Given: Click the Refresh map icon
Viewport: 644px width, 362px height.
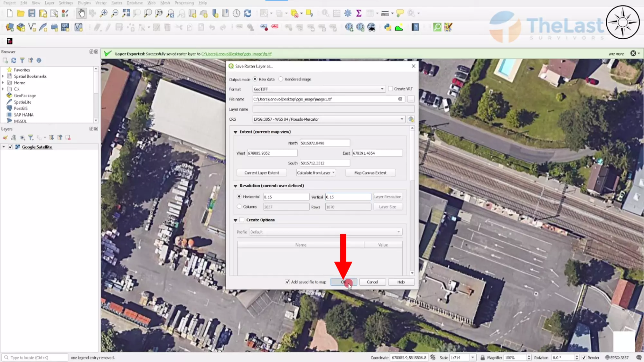Looking at the screenshot, I should 247,13.
